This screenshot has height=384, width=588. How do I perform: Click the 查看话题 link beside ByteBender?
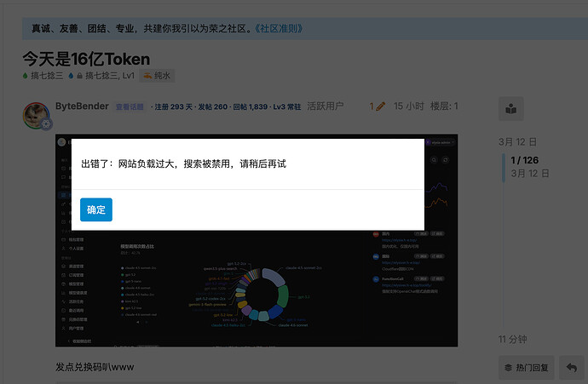(130, 106)
